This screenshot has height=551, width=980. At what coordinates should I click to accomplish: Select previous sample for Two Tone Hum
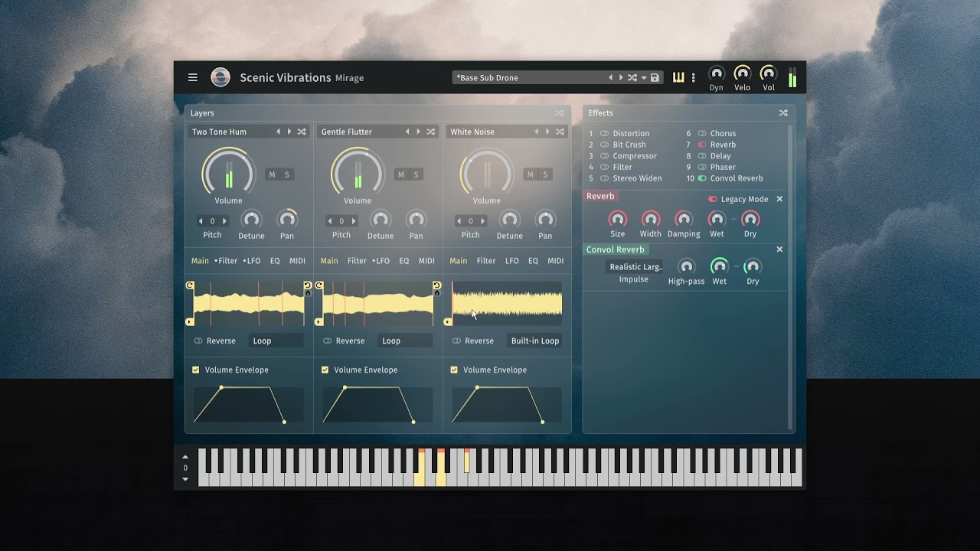(x=278, y=132)
